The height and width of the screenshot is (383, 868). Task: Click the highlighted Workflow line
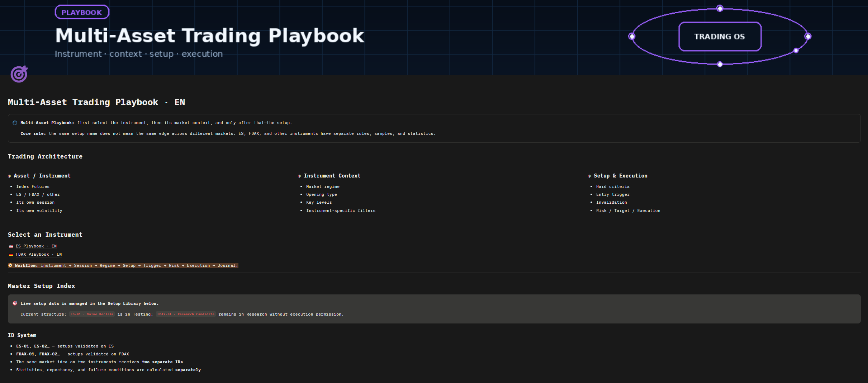coord(123,265)
